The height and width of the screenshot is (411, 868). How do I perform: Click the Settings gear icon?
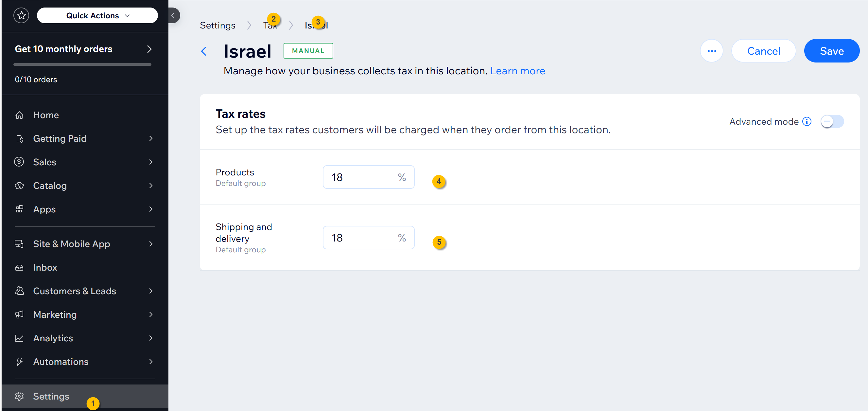pyautogui.click(x=19, y=396)
